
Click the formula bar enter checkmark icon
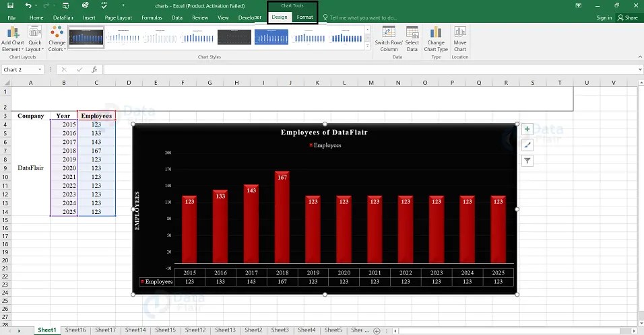coord(79,70)
